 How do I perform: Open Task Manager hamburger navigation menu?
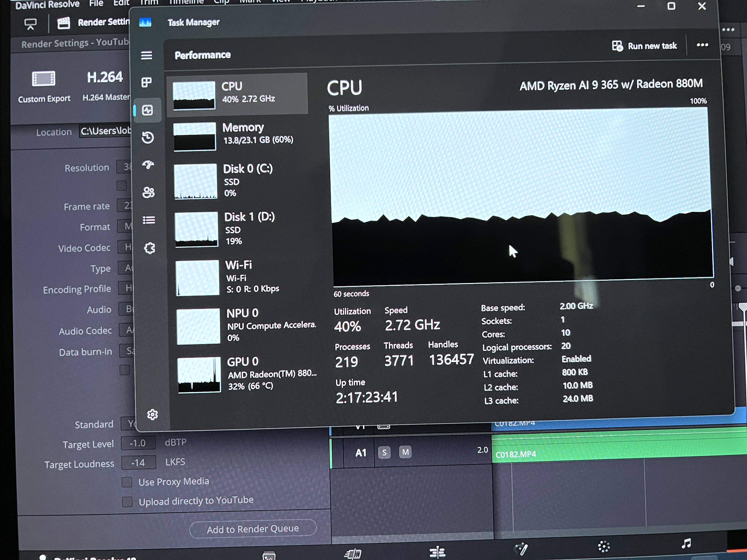tap(146, 55)
